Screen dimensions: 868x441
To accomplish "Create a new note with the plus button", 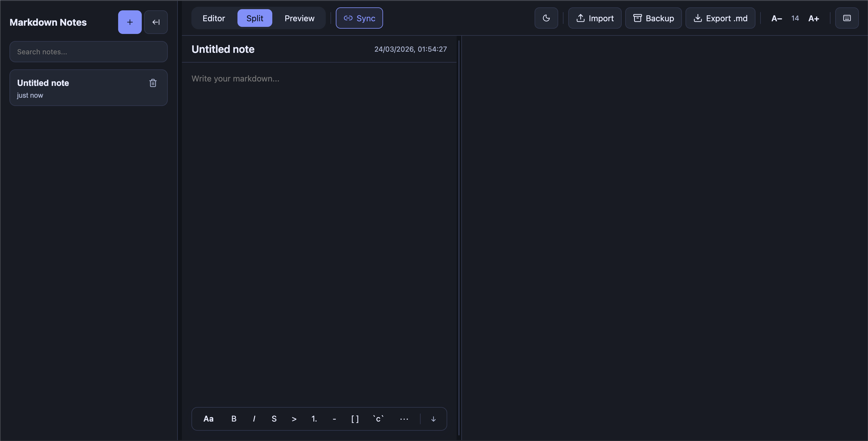I will (130, 22).
